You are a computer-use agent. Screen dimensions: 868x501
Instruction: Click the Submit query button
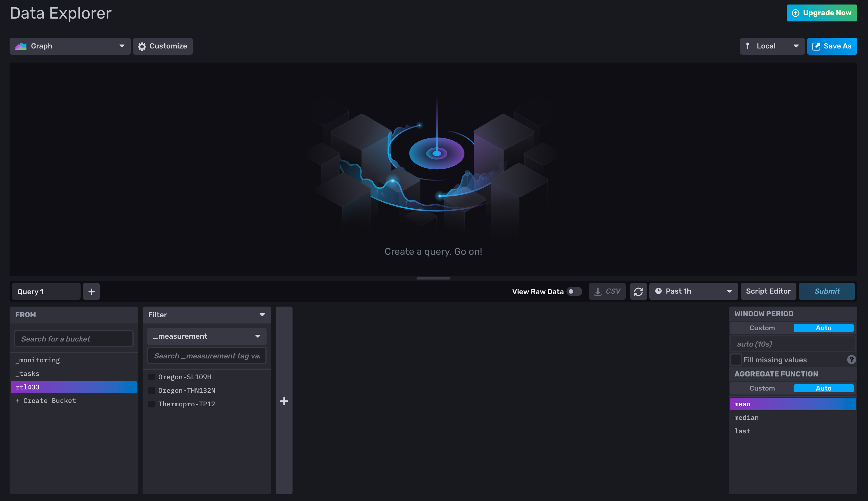826,291
